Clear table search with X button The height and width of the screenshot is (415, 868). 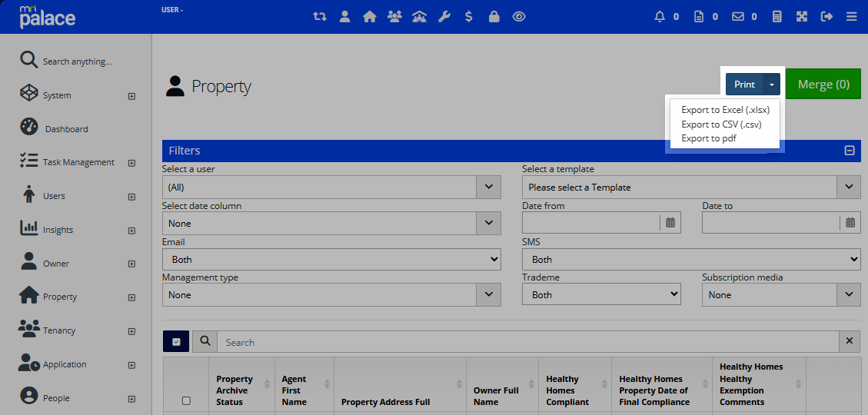pos(850,341)
